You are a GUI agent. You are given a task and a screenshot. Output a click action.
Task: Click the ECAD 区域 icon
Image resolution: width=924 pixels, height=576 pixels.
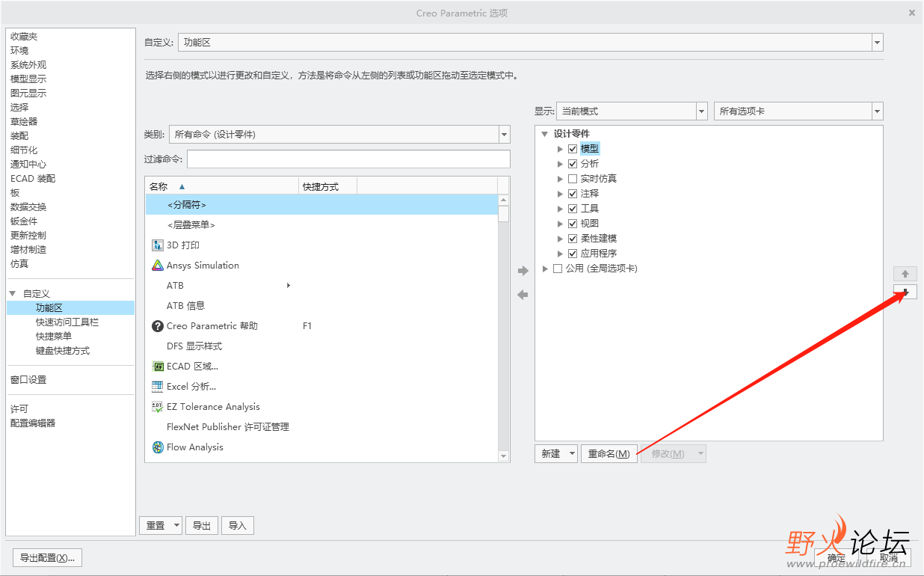(158, 366)
